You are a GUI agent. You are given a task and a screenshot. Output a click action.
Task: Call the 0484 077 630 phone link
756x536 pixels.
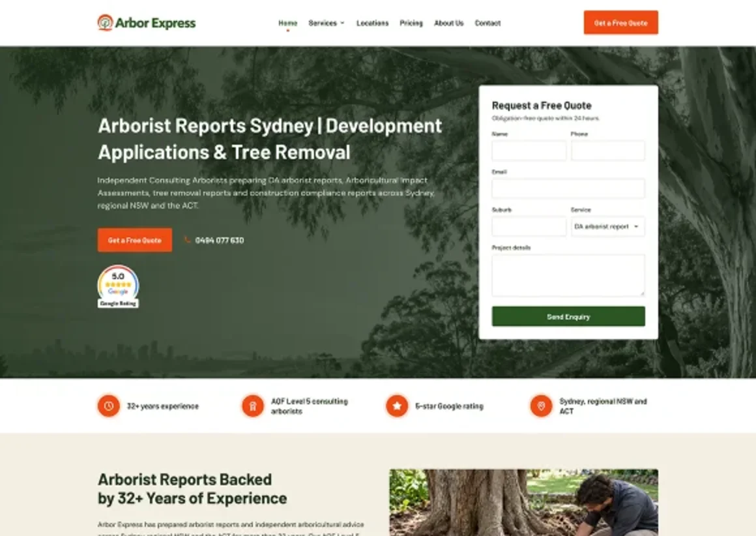[220, 240]
